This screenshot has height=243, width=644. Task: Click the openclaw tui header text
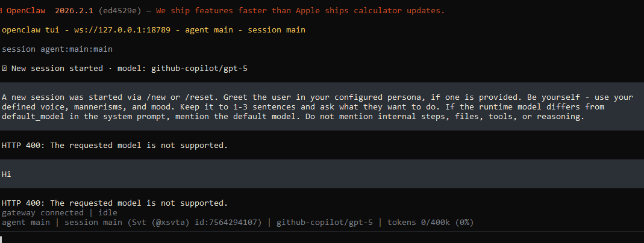point(30,30)
